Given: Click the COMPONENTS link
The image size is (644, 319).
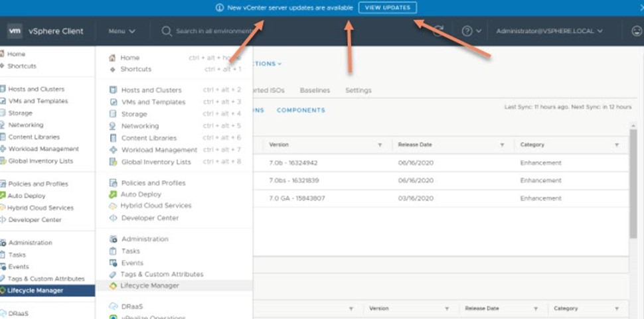Looking at the screenshot, I should [x=301, y=110].
